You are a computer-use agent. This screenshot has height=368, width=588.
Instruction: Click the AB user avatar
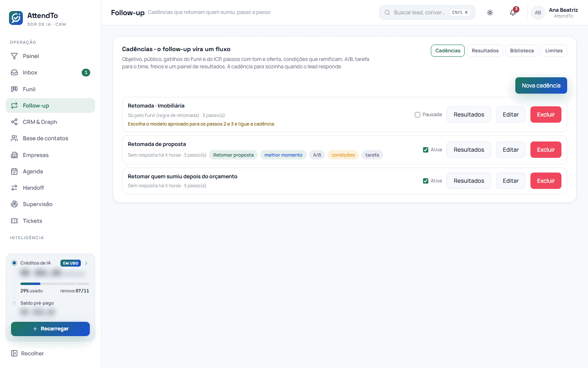pos(538,13)
